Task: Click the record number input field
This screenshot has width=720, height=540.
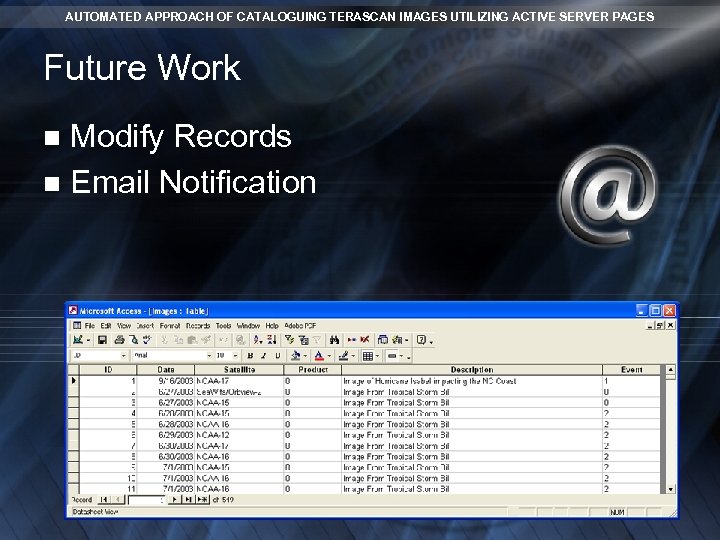Action: click(x=146, y=500)
